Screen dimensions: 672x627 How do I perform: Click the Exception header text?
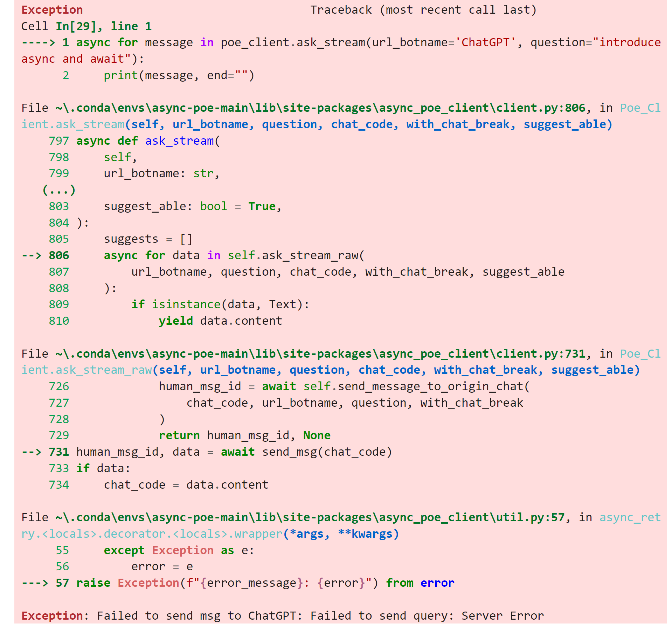click(x=51, y=10)
